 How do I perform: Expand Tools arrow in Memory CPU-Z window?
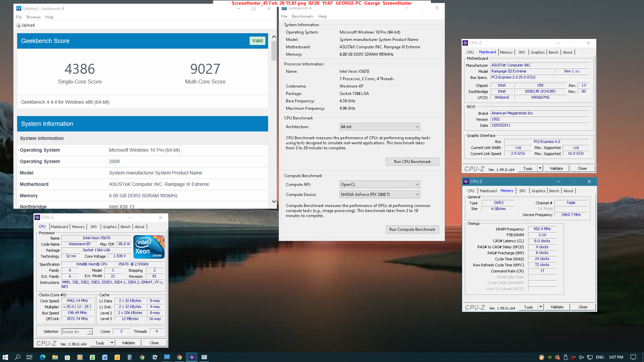tap(541, 307)
